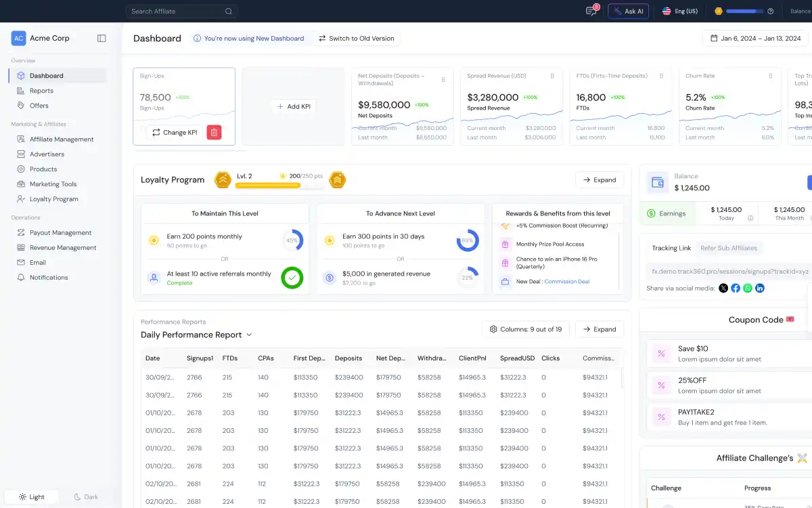Click the current level 2 gold badge
The width and height of the screenshot is (812, 508).
[223, 179]
